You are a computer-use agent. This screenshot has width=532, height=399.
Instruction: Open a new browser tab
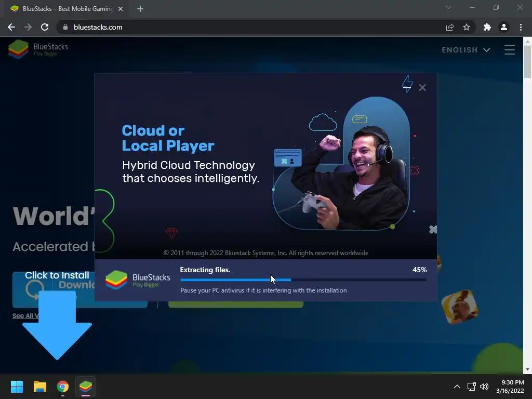point(140,9)
